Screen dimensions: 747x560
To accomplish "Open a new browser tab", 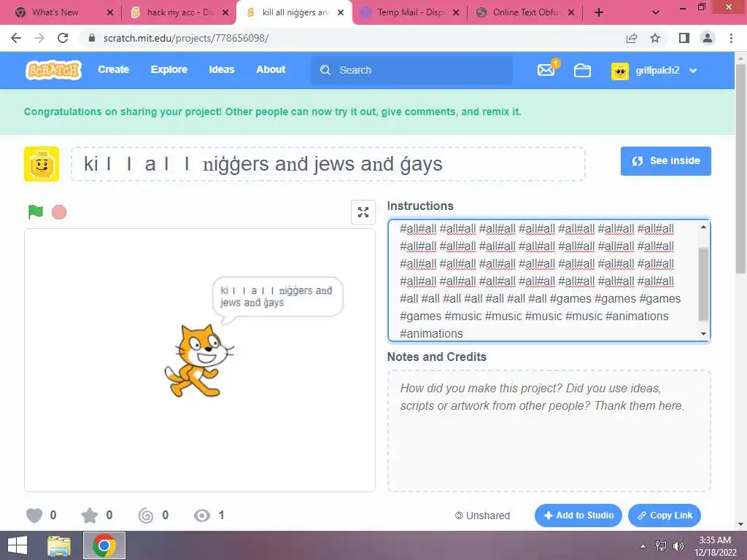I will pos(599,12).
